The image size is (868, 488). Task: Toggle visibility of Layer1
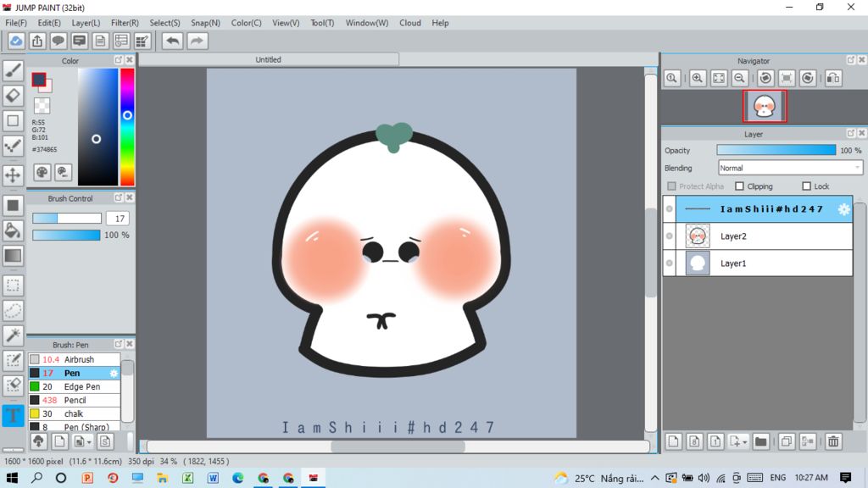point(670,263)
